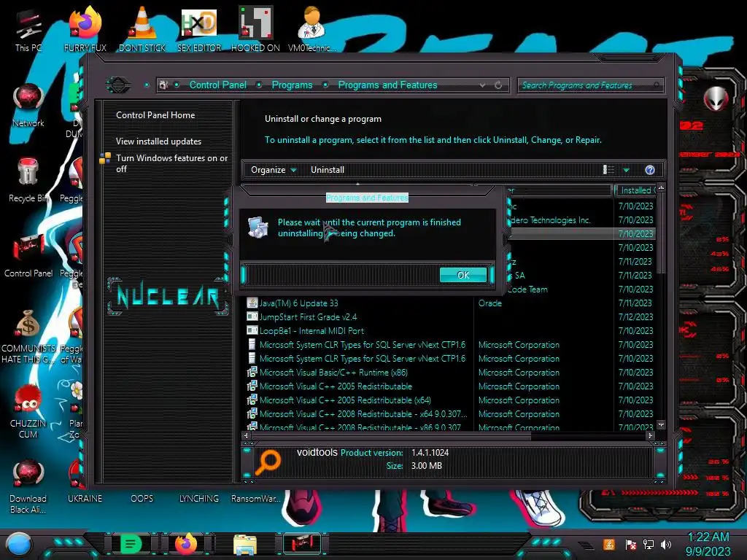
Task: Select the Programs and Features breadcrumb
Action: pos(388,85)
